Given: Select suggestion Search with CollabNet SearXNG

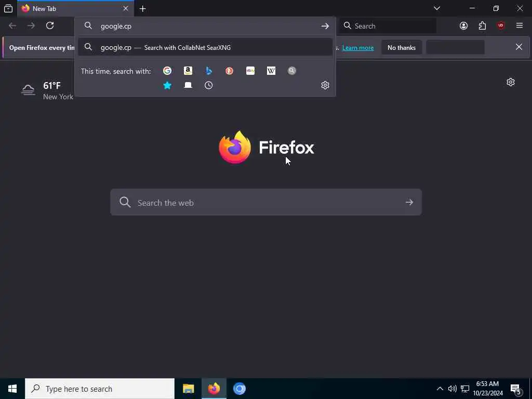Looking at the screenshot, I should [x=205, y=47].
